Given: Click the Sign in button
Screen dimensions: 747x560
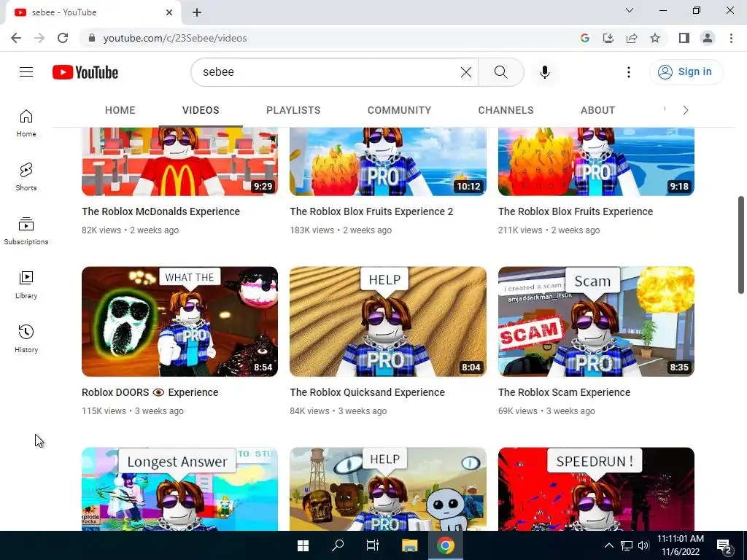Looking at the screenshot, I should click(686, 72).
